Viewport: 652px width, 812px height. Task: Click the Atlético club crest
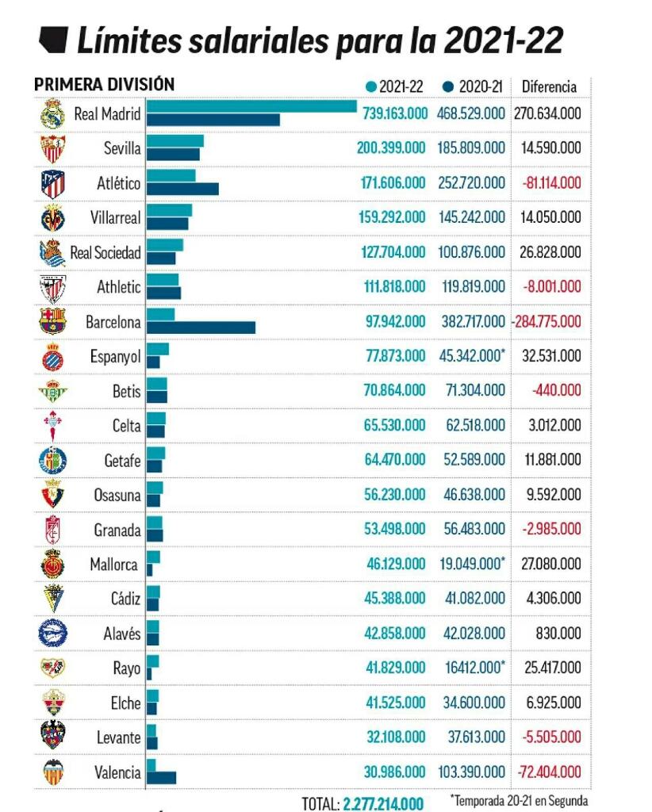click(53, 183)
